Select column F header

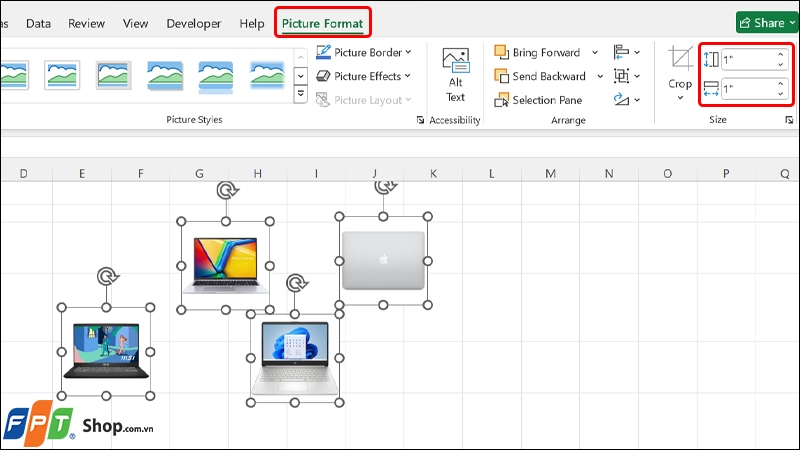coord(140,173)
